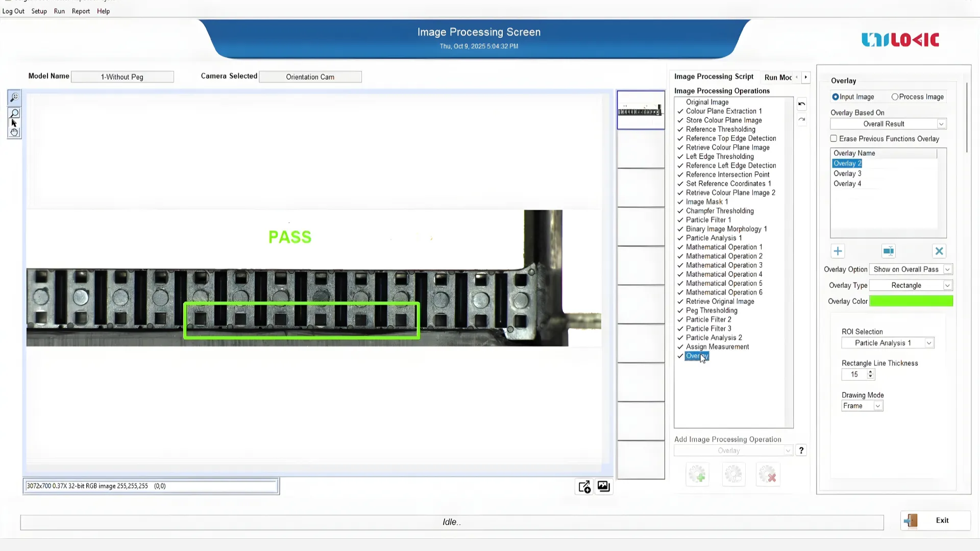980x551 pixels.
Task: Click the add new overlay plus icon
Action: (x=838, y=251)
